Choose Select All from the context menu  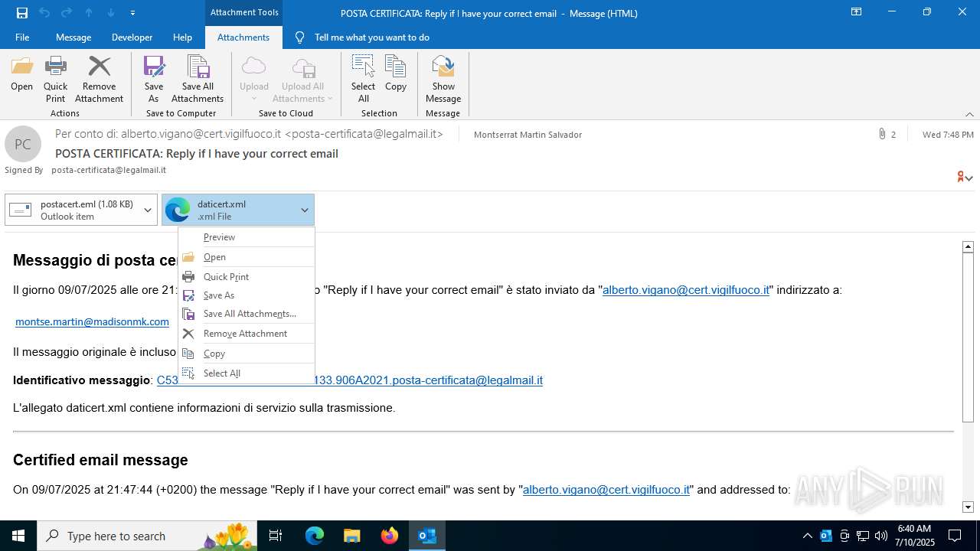(x=247, y=373)
